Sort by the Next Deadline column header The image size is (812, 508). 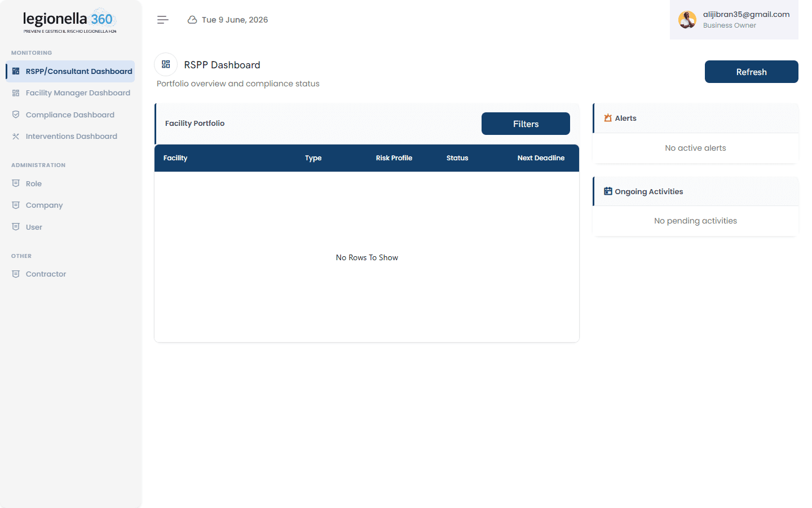541,158
